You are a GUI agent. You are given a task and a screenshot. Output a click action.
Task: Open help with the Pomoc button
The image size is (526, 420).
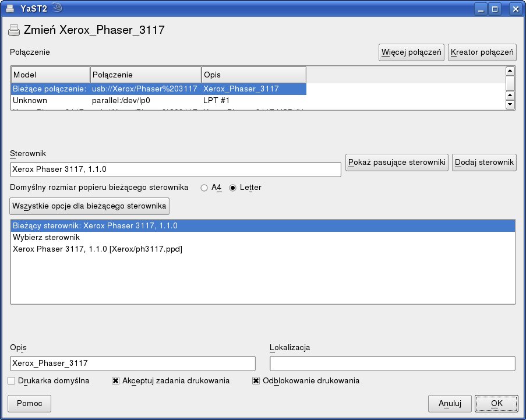[29, 403]
